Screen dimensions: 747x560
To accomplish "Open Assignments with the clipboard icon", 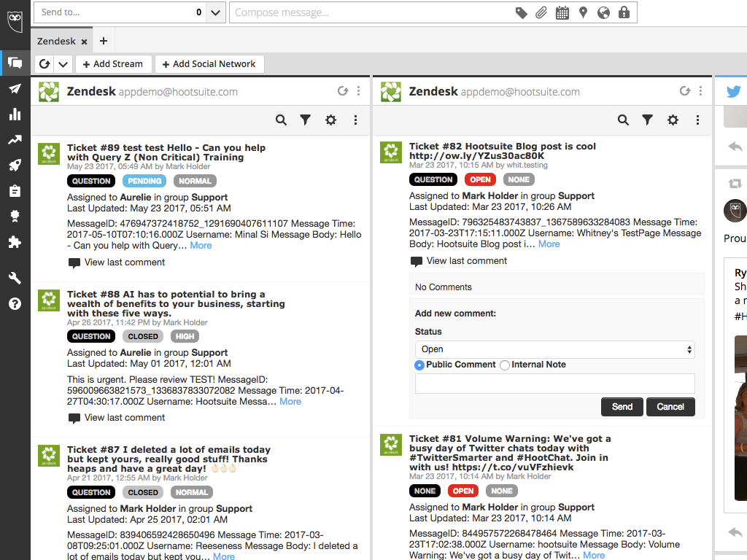I will (x=15, y=190).
